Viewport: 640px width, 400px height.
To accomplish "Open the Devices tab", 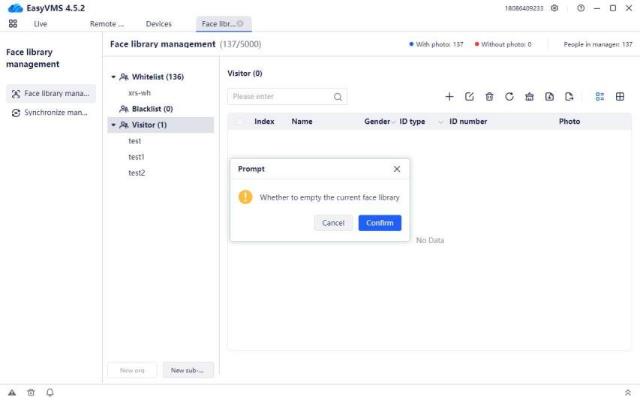I will 158,23.
